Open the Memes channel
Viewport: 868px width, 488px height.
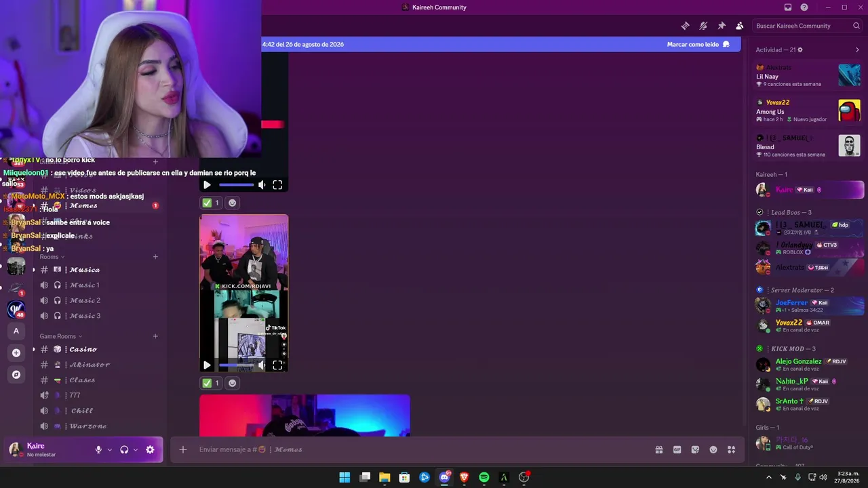[100, 205]
